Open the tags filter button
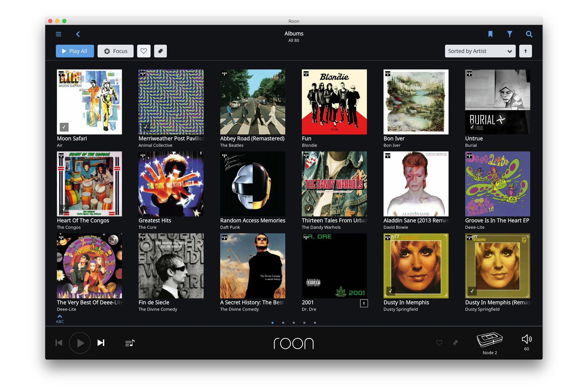This screenshot has width=588, height=392. (x=160, y=51)
